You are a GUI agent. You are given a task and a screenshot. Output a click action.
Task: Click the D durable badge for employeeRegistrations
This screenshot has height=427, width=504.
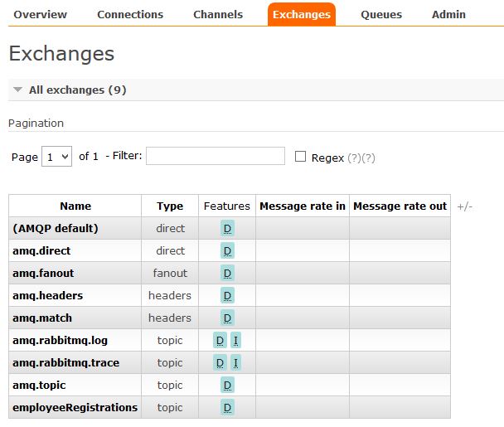point(227,407)
